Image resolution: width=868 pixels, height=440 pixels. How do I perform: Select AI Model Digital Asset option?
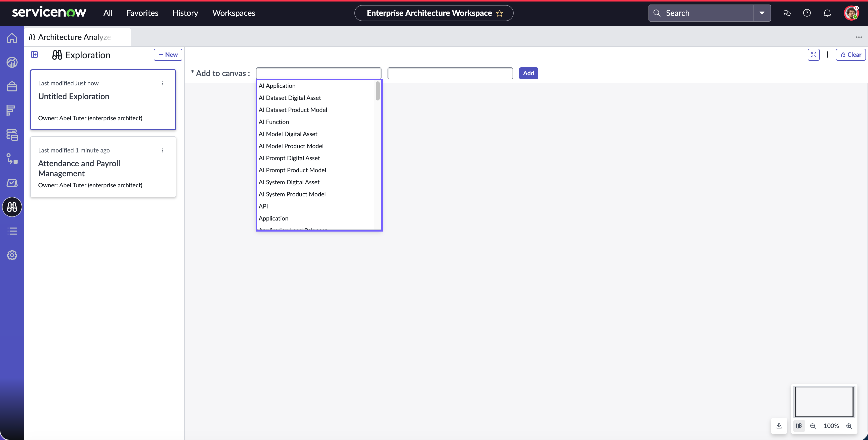click(316, 134)
